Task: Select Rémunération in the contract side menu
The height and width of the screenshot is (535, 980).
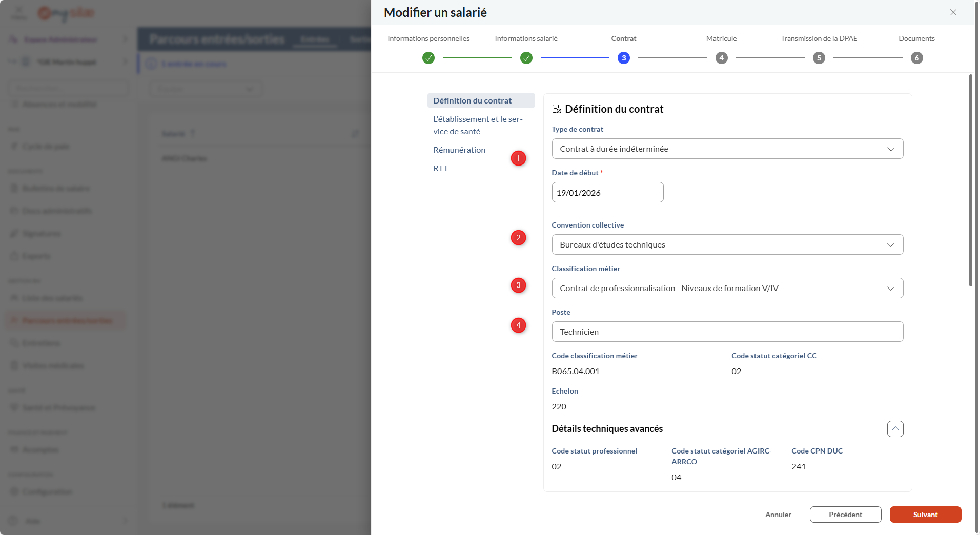Action: pos(459,150)
